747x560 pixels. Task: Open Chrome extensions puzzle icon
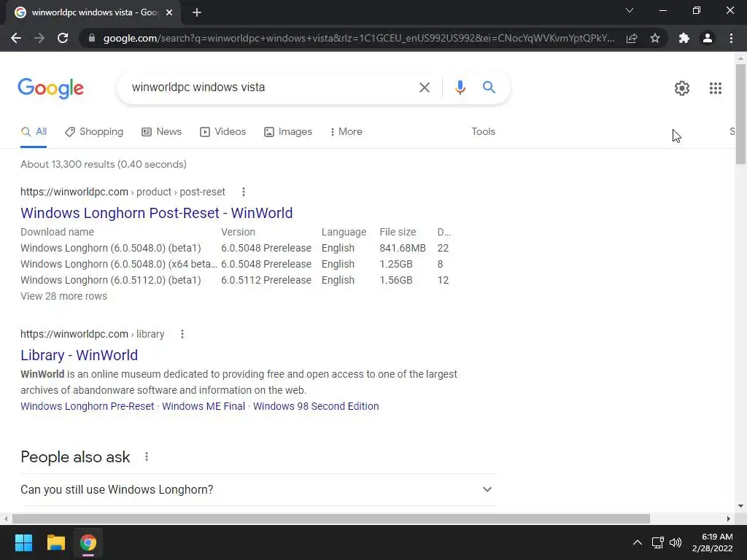pos(684,38)
